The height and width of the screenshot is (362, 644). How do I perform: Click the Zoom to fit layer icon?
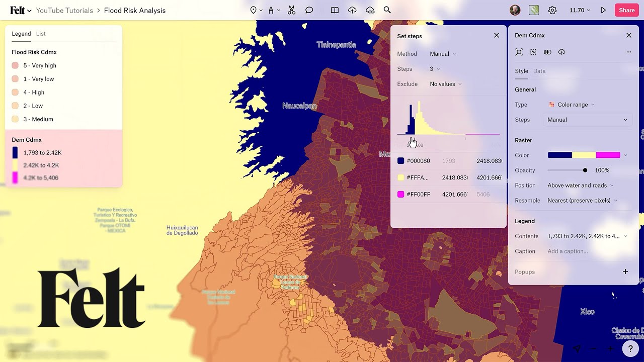coord(519,52)
